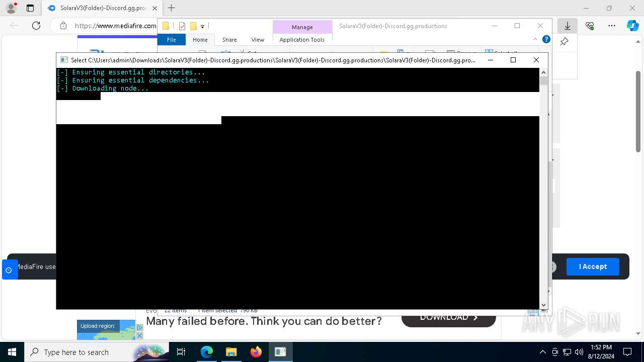Switch Explorer to large icons view
This screenshot has width=644, height=362.
tap(544, 311)
